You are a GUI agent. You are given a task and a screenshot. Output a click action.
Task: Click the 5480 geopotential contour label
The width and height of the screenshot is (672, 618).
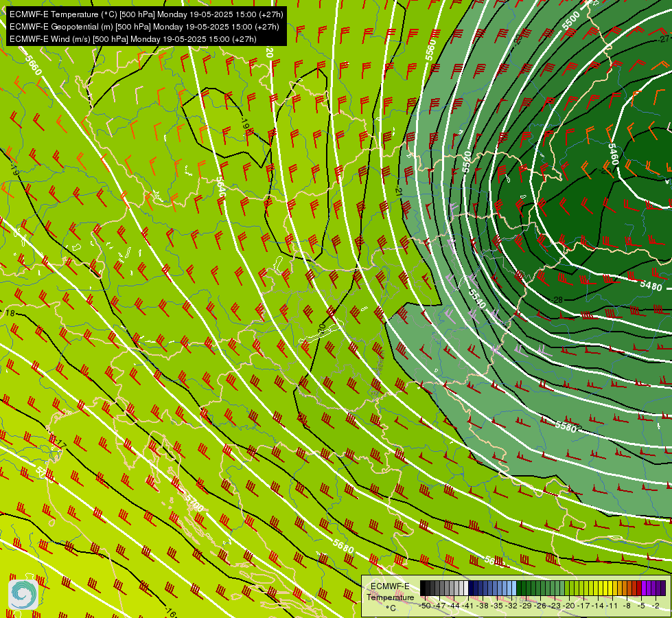(x=651, y=286)
